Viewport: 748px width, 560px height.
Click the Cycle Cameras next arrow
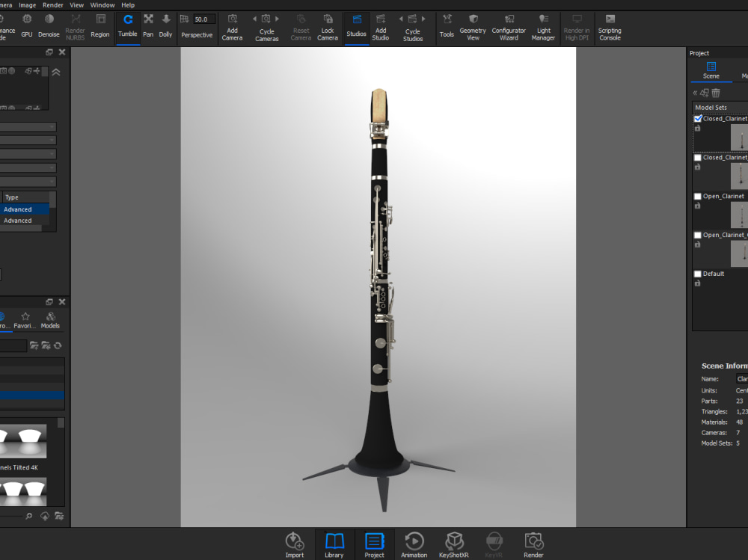[x=277, y=19]
